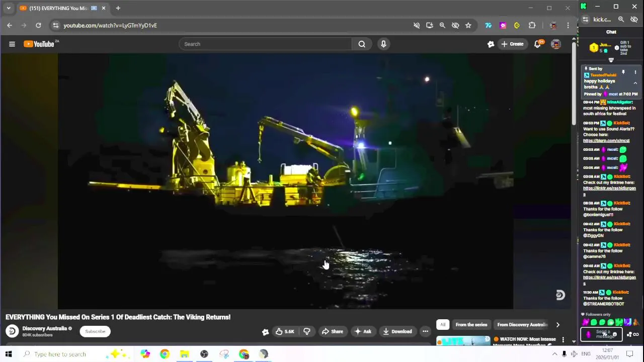The width and height of the screenshot is (644, 362).
Task: Share the video
Action: [x=332, y=331]
